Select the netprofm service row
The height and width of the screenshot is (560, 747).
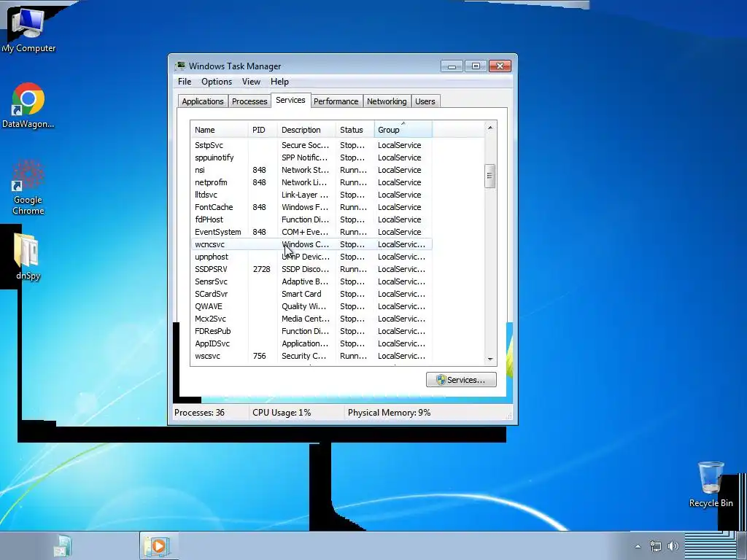(x=311, y=182)
